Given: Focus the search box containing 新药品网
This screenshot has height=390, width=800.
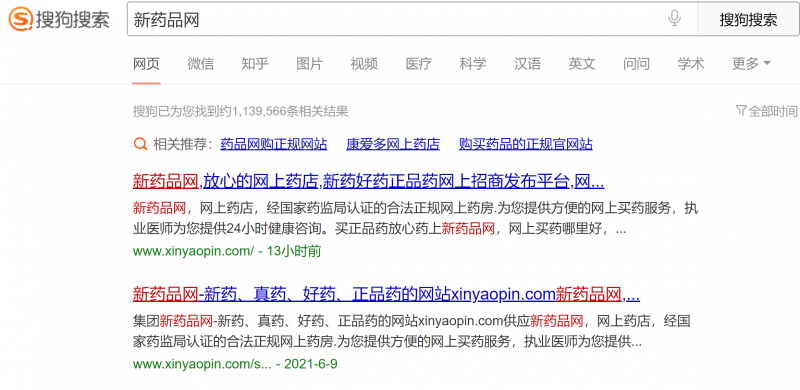Looking at the screenshot, I should click(x=412, y=20).
